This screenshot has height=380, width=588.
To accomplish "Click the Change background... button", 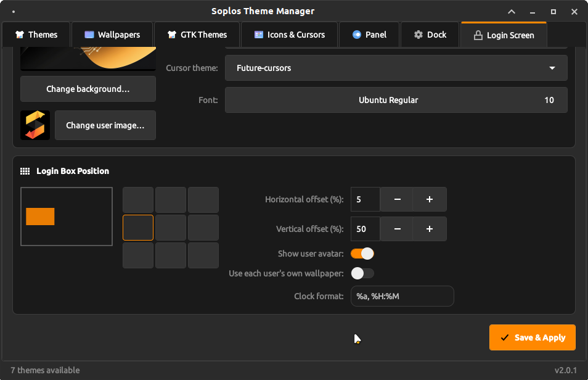I will click(88, 89).
